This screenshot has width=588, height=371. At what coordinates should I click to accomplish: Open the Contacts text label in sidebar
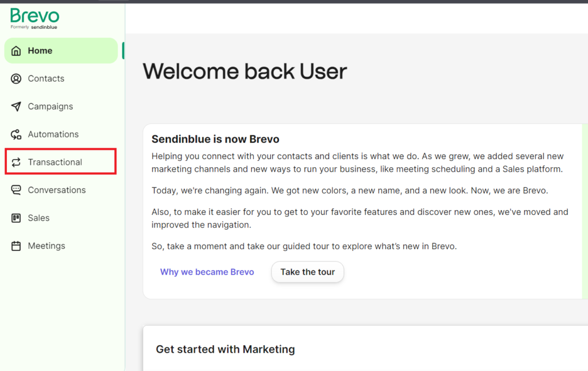click(46, 79)
